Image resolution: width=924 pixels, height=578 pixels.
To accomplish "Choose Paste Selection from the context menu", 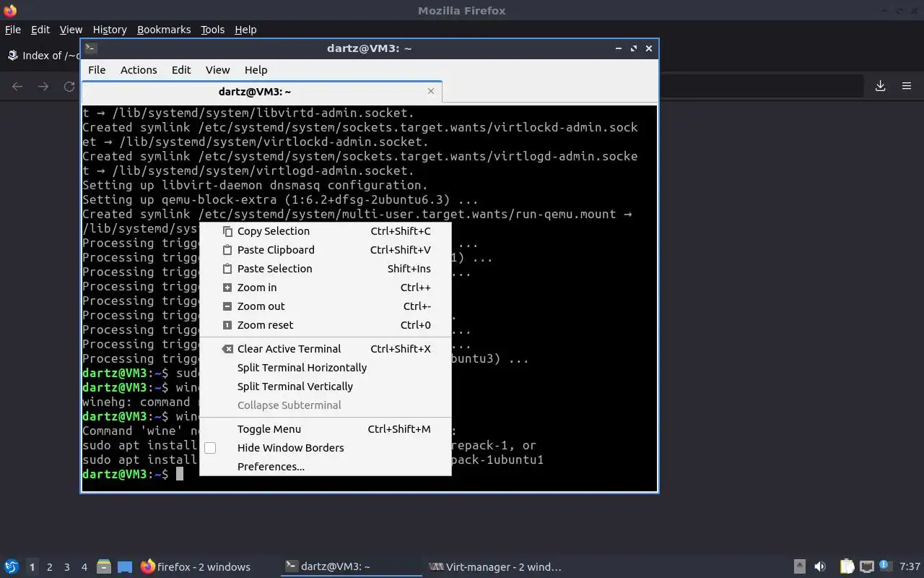I will click(325, 269).
